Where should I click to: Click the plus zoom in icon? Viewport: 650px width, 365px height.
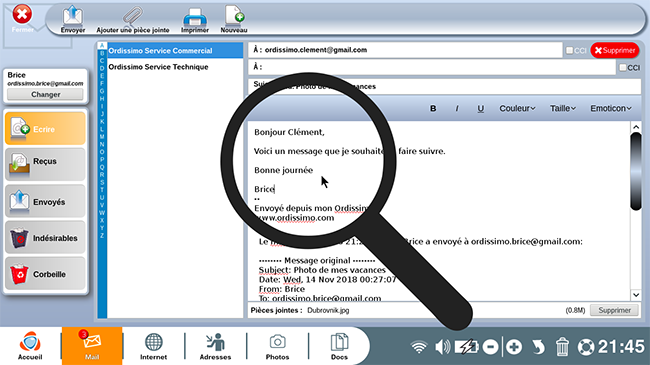(514, 347)
